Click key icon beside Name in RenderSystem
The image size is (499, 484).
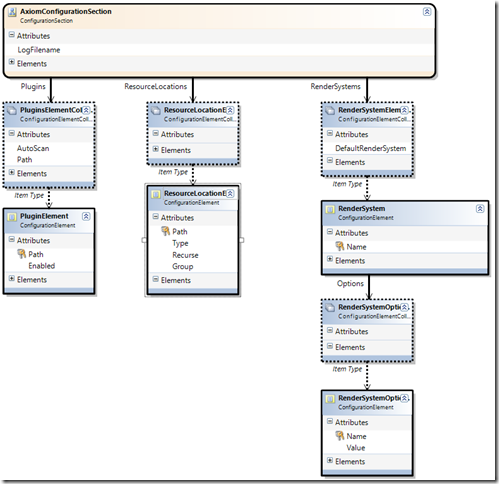[340, 247]
